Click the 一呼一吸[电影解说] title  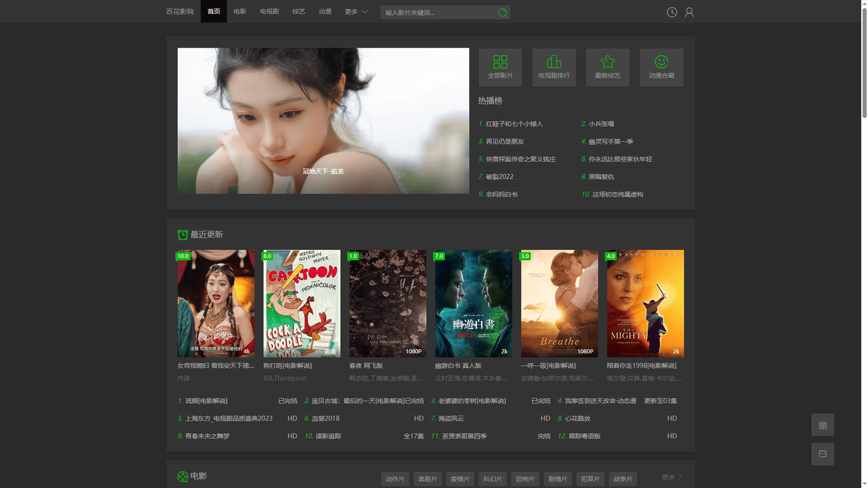point(549,366)
